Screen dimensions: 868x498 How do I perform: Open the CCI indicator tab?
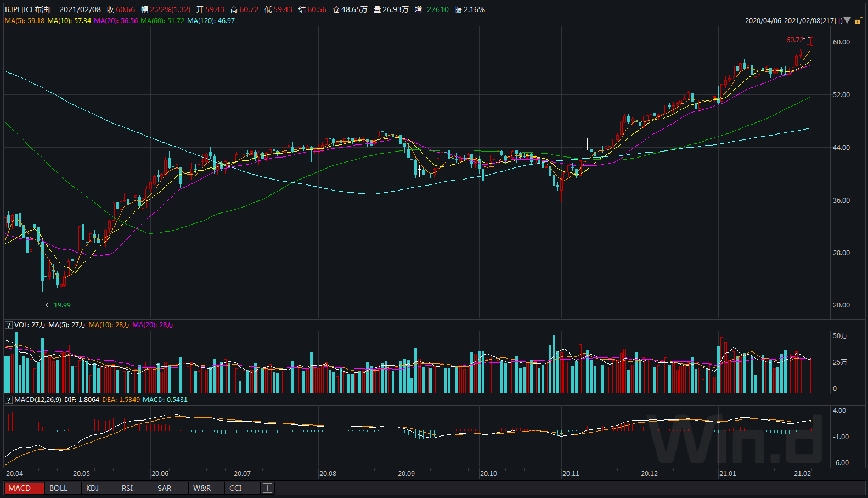pyautogui.click(x=235, y=488)
